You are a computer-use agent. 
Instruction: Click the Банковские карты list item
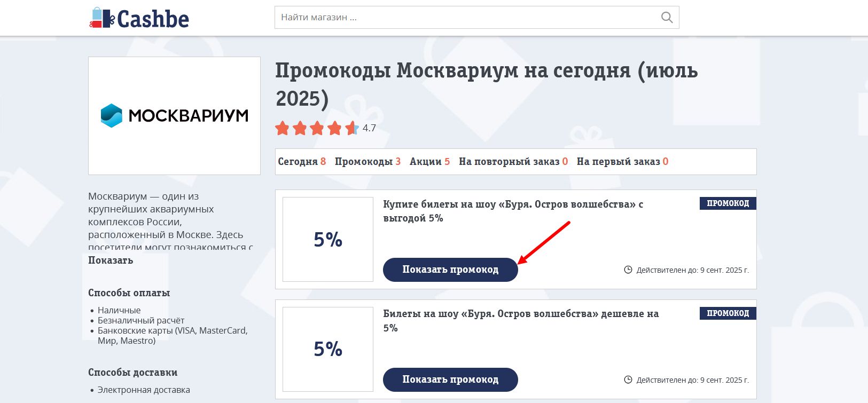[x=173, y=336]
